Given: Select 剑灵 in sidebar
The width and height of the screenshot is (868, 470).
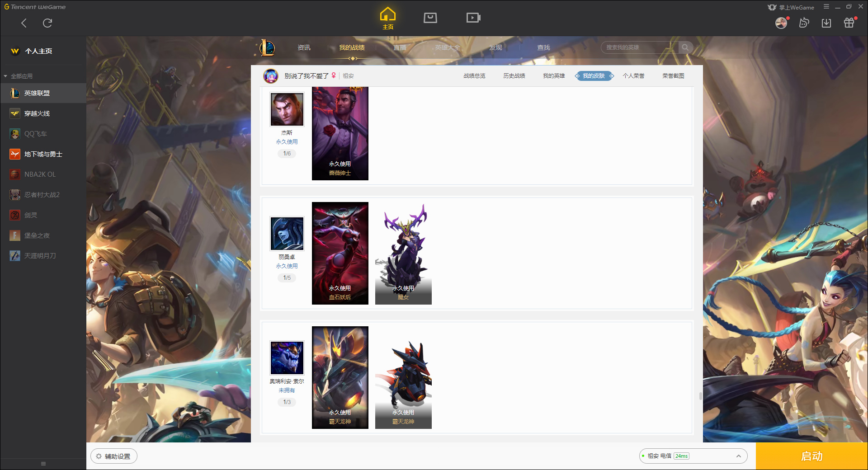Looking at the screenshot, I should (x=43, y=215).
